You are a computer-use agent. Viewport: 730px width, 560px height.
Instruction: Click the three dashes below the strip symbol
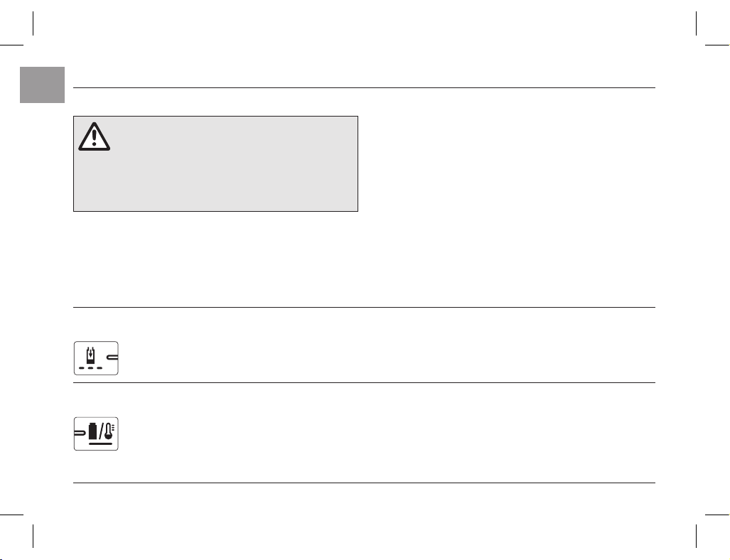tap(90, 367)
